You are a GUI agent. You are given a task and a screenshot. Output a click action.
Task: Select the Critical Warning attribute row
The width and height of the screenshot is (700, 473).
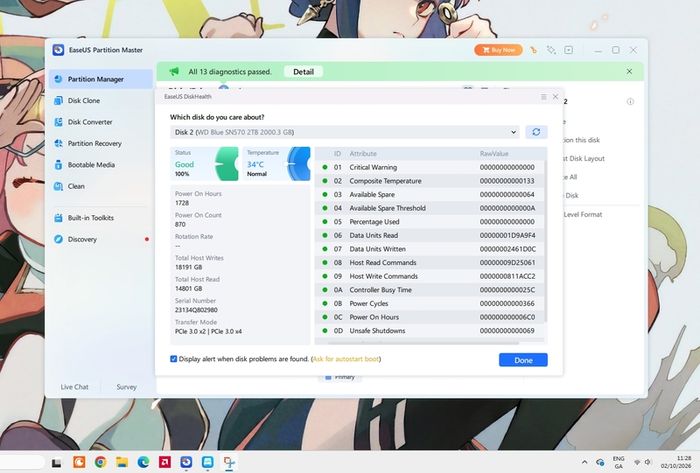click(x=430, y=167)
